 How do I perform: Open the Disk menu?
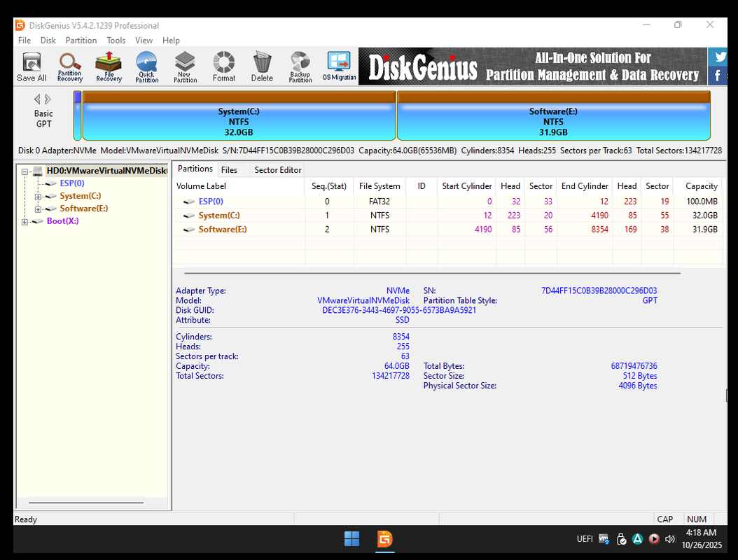click(x=48, y=41)
